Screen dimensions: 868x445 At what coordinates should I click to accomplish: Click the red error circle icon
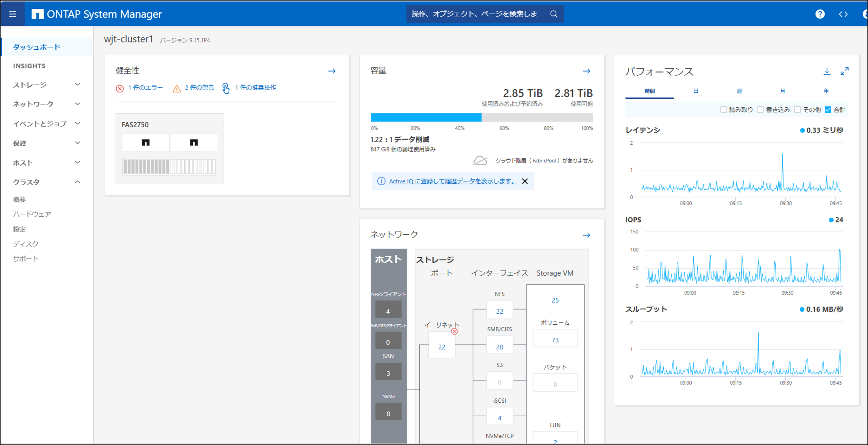point(120,88)
